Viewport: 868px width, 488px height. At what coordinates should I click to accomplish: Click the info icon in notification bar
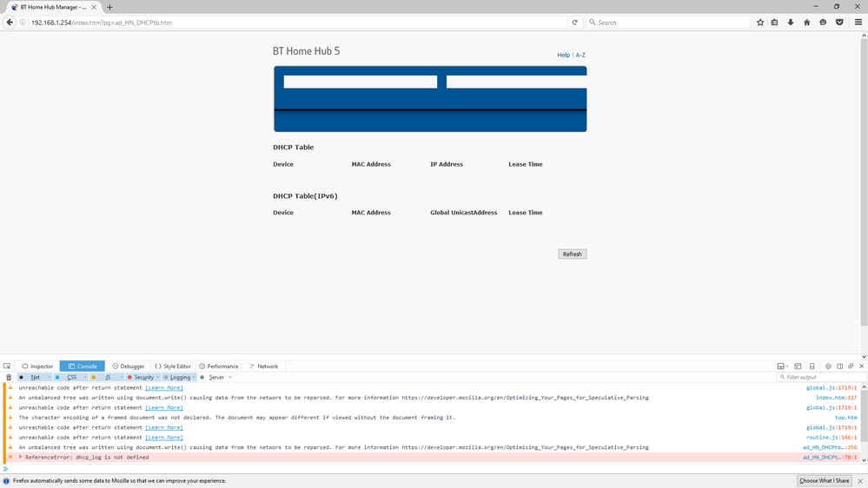(x=6, y=481)
